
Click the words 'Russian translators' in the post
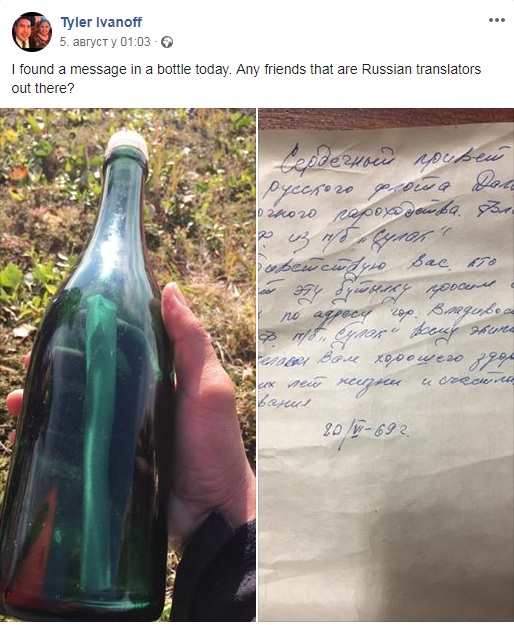(421, 69)
